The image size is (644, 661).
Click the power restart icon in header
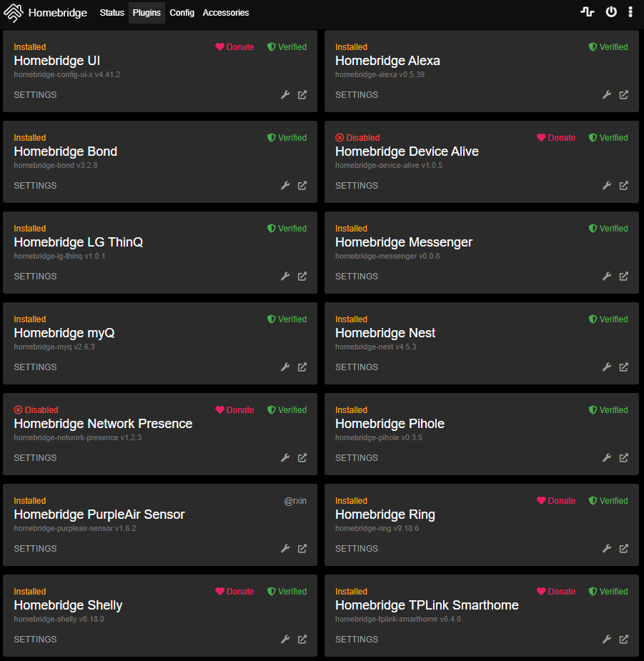[x=611, y=12]
